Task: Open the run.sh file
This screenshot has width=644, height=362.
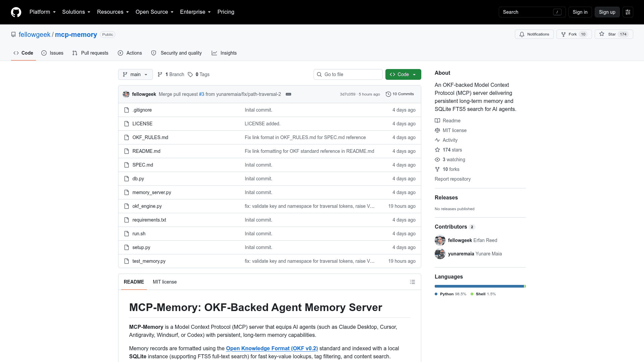Action: (x=139, y=234)
